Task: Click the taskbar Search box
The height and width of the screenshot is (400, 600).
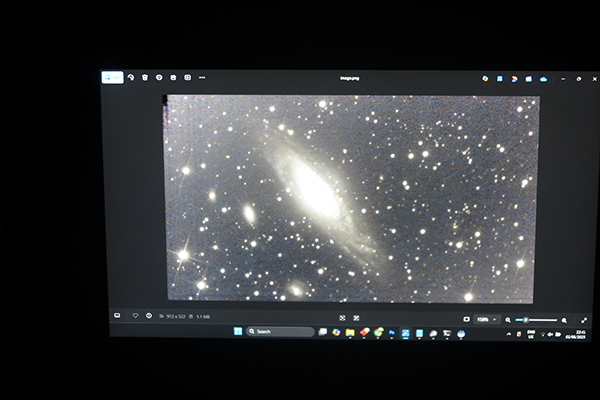Action: [280, 331]
